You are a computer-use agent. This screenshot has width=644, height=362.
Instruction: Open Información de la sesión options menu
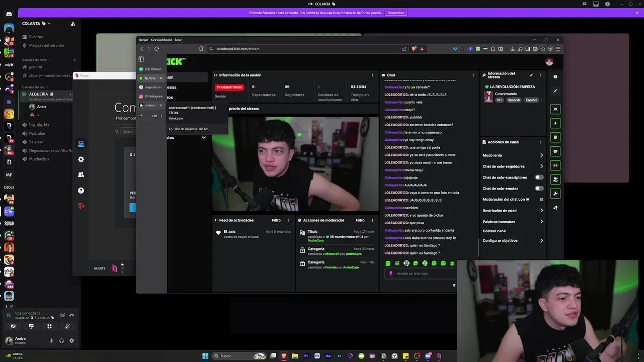click(372, 75)
